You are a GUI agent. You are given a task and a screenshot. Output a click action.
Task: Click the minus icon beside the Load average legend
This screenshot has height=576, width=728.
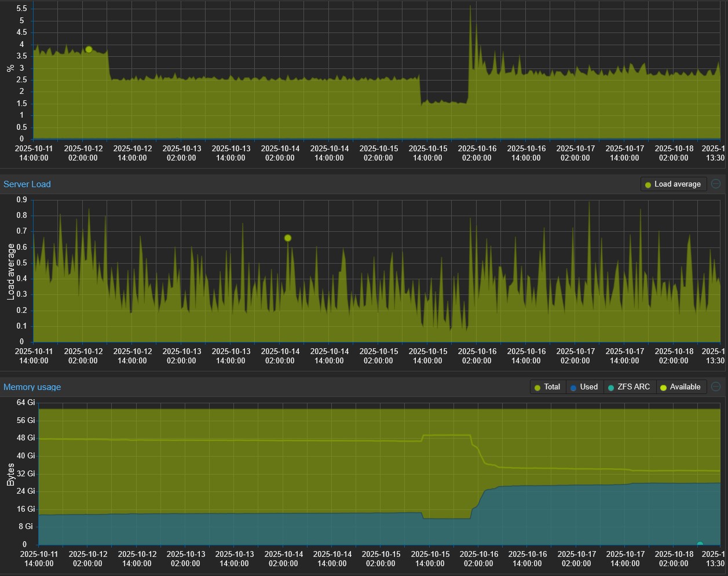click(x=716, y=183)
